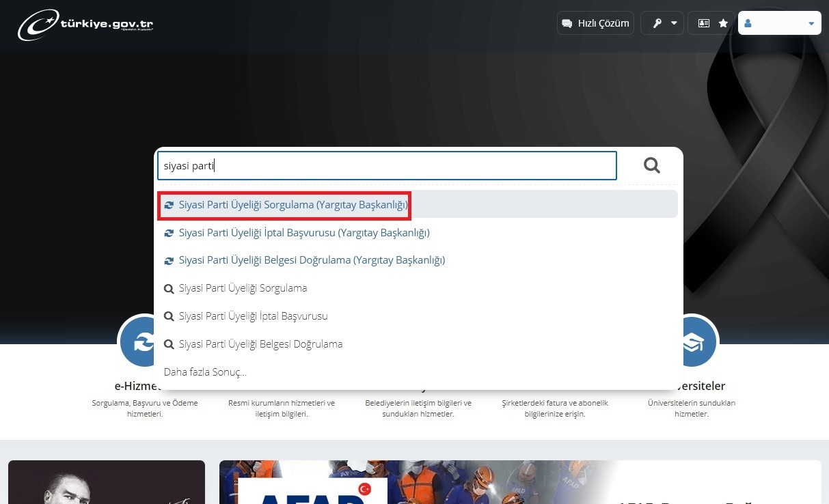Click the magnifier search button

click(x=652, y=165)
